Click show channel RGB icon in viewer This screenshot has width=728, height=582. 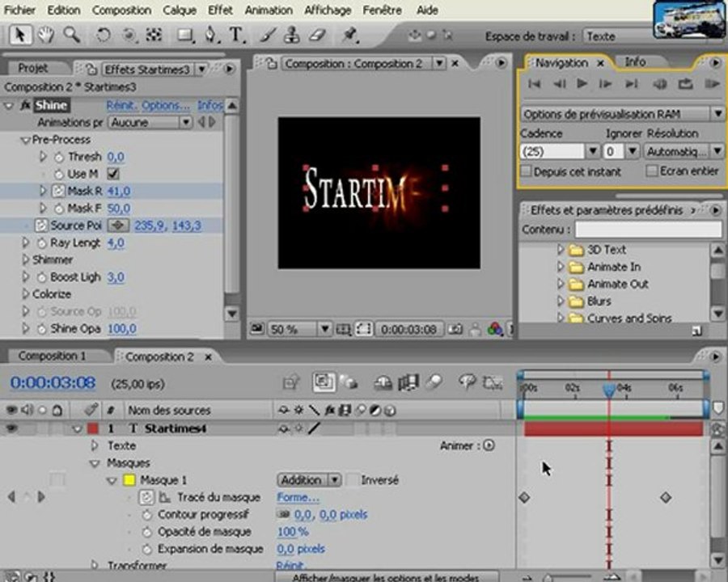(x=495, y=329)
